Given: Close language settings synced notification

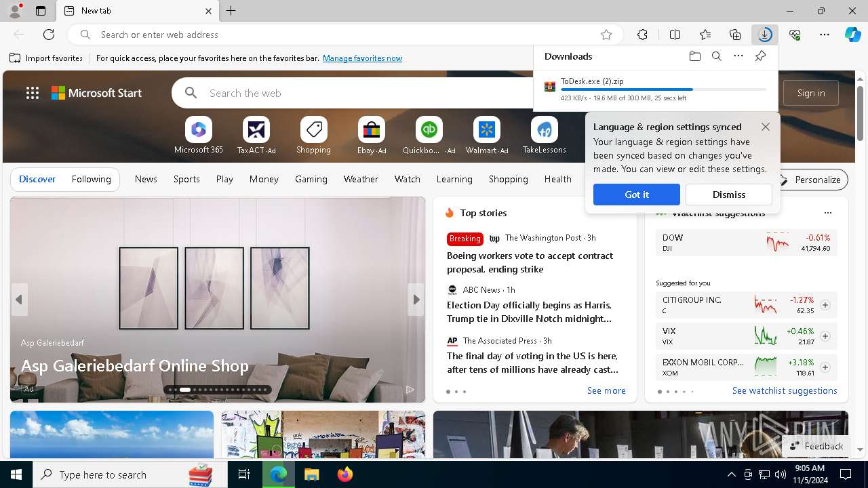Looking at the screenshot, I should point(766,127).
